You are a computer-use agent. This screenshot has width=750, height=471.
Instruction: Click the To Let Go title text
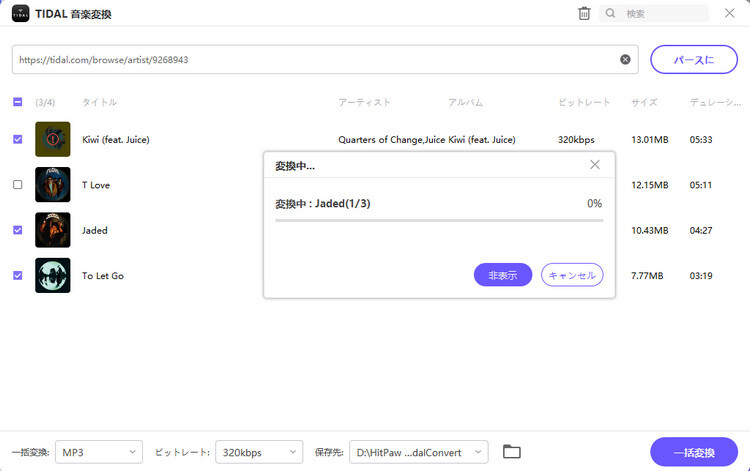tap(103, 276)
